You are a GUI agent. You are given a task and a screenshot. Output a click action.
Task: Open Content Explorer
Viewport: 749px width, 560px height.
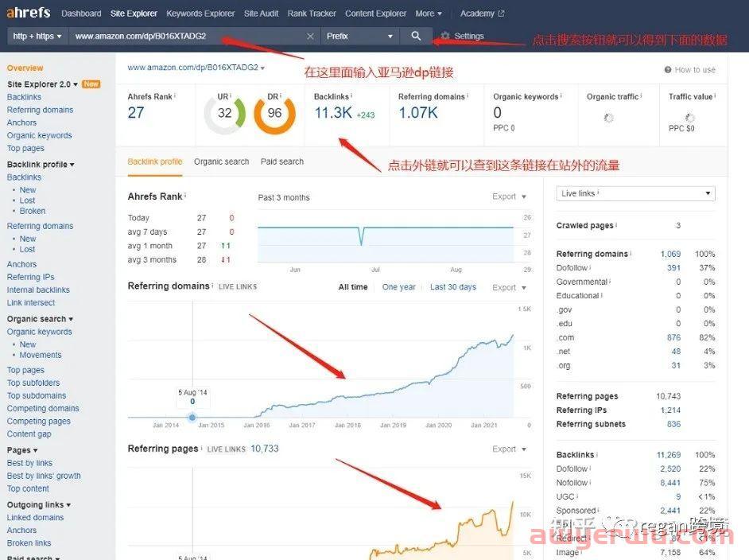pyautogui.click(x=375, y=14)
